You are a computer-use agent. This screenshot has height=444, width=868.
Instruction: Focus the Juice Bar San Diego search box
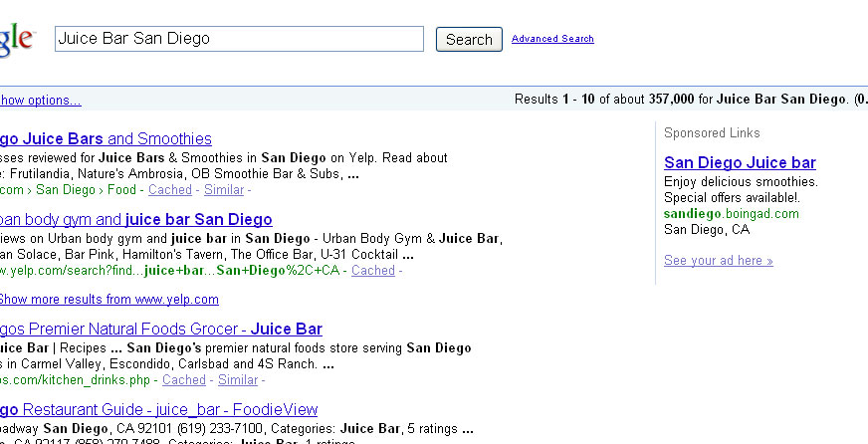pos(239,39)
